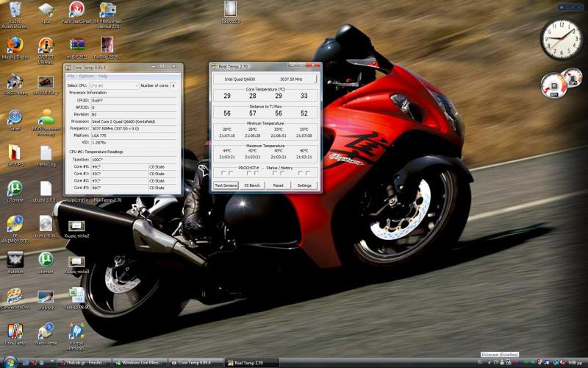The height and width of the screenshot is (368, 588).
Task: Open Settings in Real Temp
Action: pyautogui.click(x=304, y=185)
